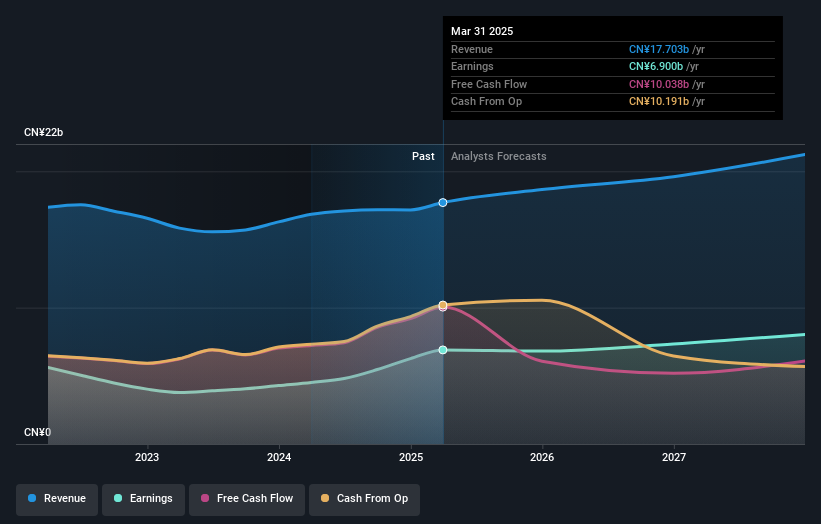Toggle the Cash From Op legend button
821x524 pixels.
click(364, 499)
